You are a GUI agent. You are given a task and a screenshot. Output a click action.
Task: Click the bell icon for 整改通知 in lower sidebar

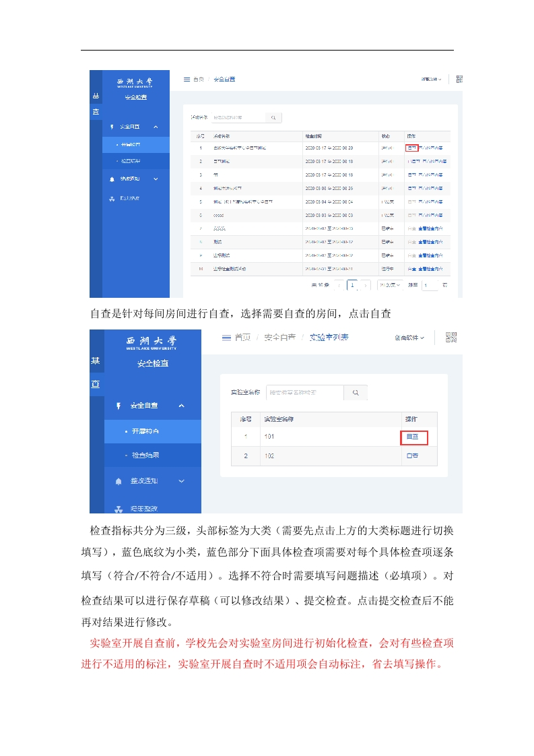pyautogui.click(x=119, y=481)
